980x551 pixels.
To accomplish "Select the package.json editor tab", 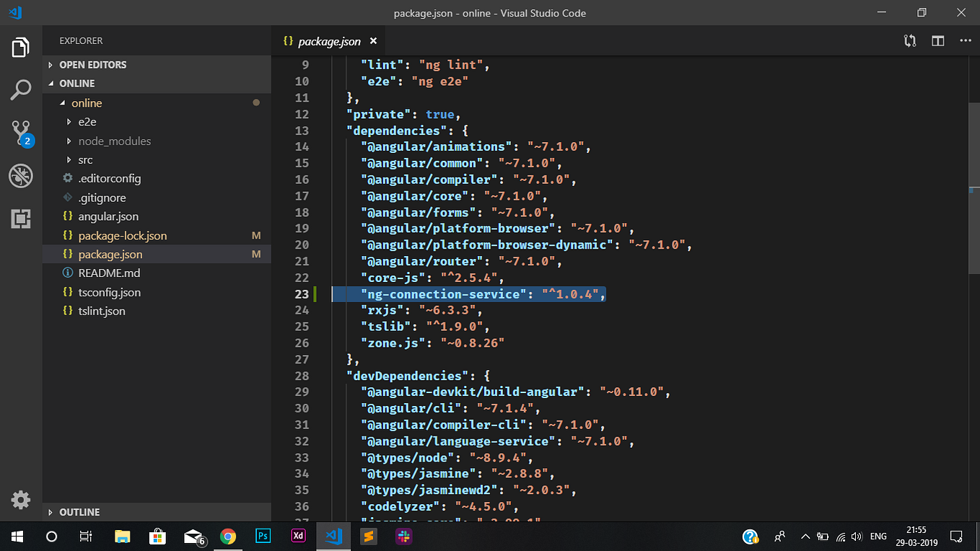I will (330, 41).
